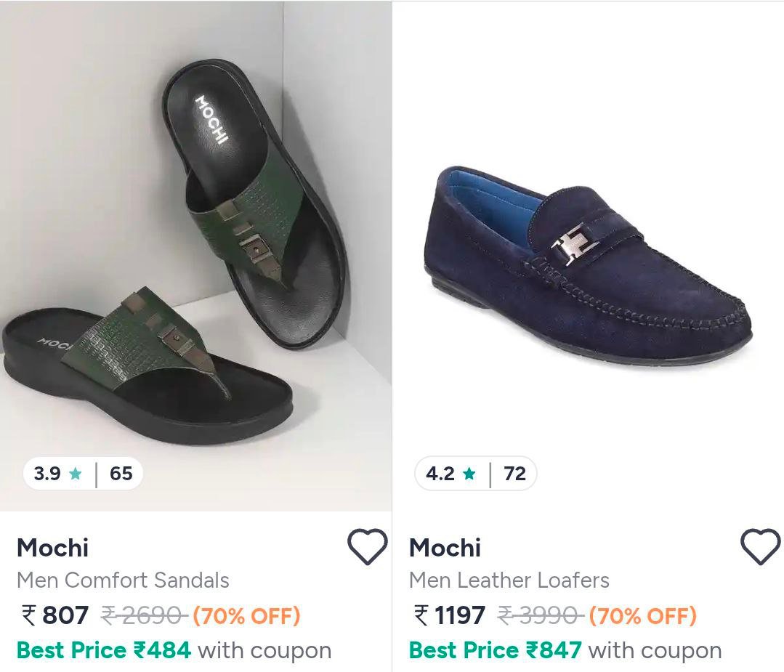Click the Mochi brand above Comfort Sandals
The image size is (784, 672).
tap(52, 548)
